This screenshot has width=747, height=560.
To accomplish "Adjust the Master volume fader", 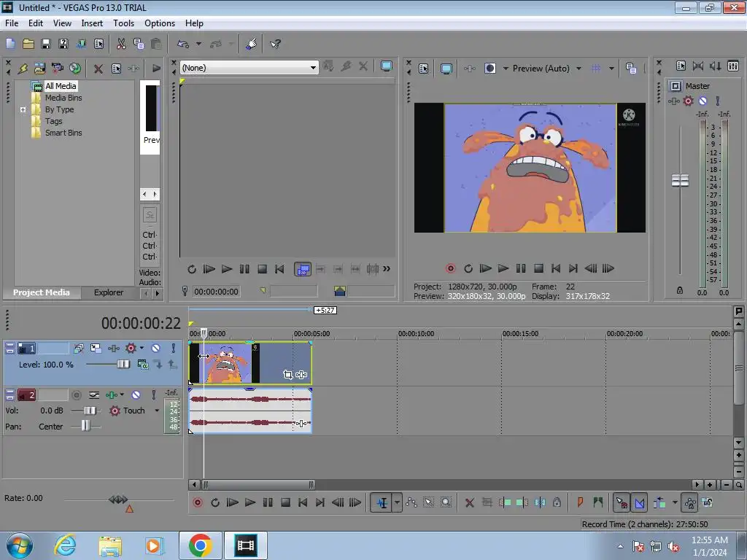I will (x=680, y=181).
